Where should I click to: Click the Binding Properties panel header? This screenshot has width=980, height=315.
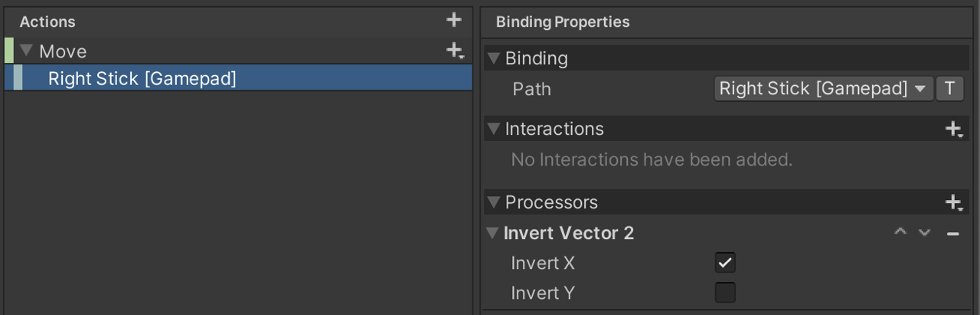tap(563, 21)
